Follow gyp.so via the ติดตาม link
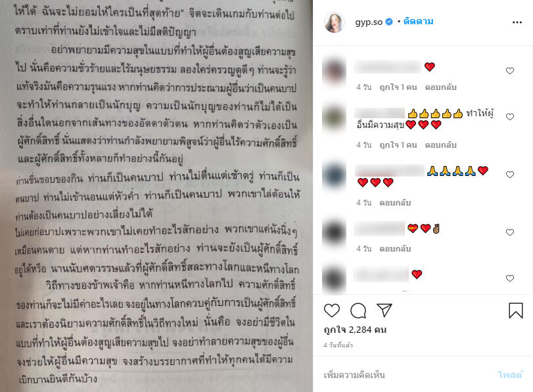The image size is (533, 392). pyautogui.click(x=418, y=22)
